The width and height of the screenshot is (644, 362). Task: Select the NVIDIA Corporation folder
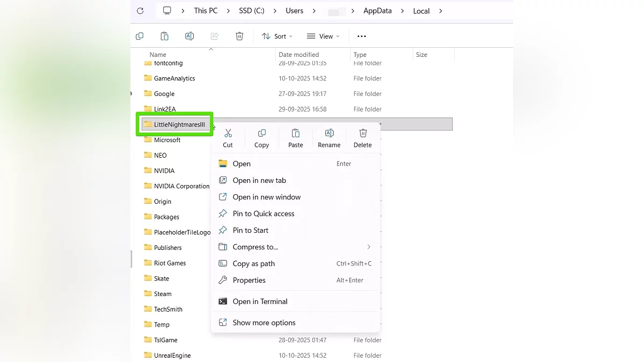click(181, 186)
